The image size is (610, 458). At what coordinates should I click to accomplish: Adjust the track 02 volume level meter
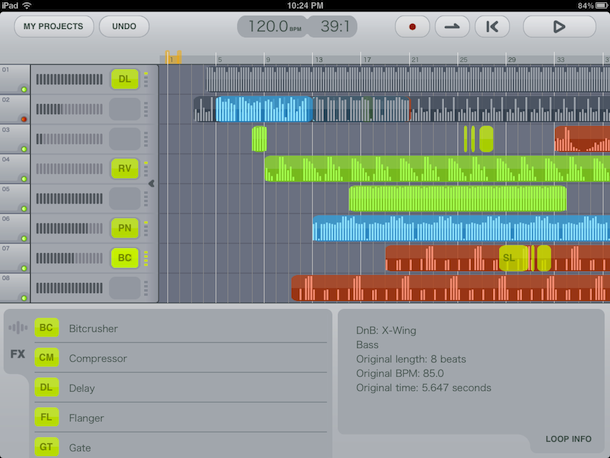point(70,109)
